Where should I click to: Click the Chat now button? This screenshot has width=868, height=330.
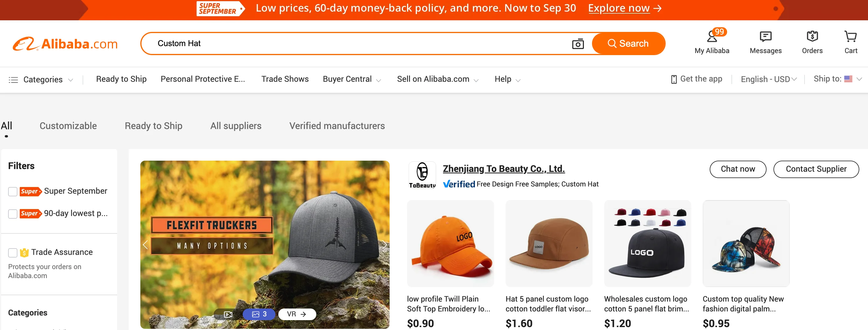(737, 169)
